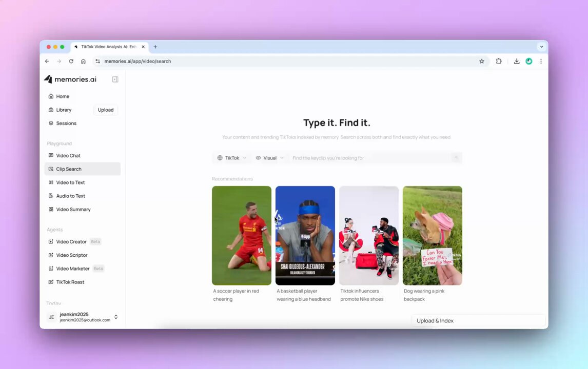This screenshot has height=369, width=588.
Task: Focus the keyclip search input field
Action: (x=369, y=158)
